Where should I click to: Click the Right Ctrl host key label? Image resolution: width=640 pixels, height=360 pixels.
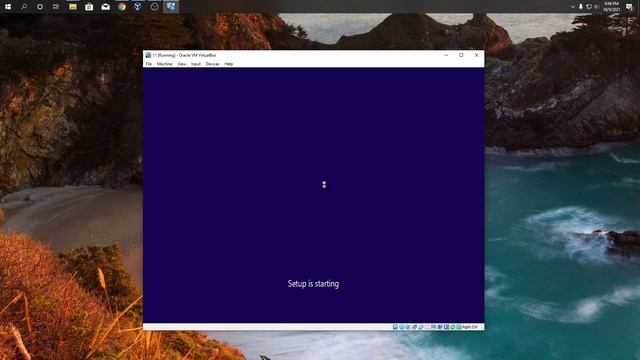click(470, 327)
